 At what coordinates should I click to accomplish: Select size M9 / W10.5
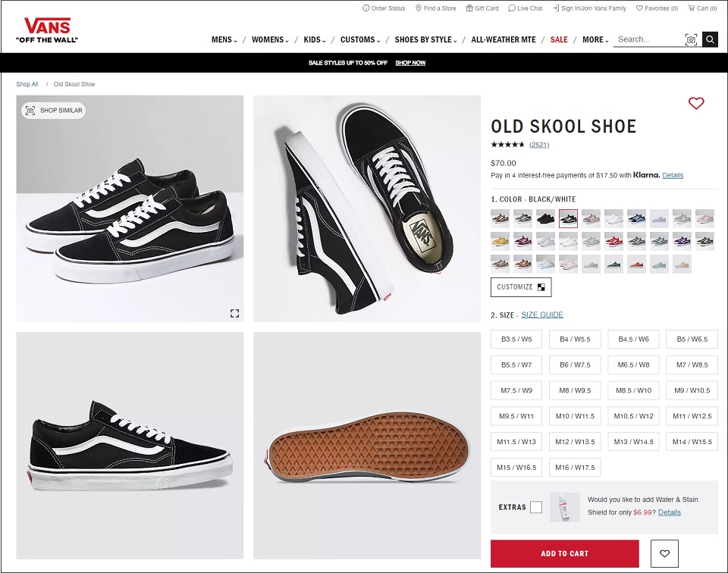coord(692,390)
